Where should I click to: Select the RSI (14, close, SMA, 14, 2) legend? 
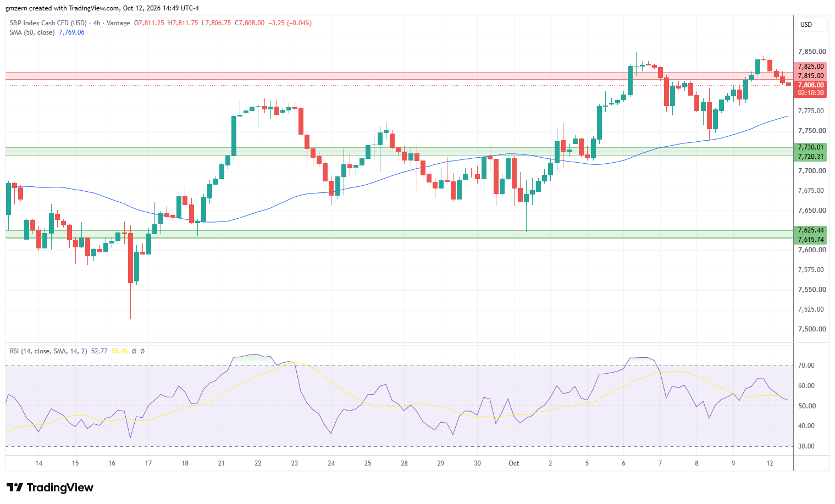click(48, 351)
